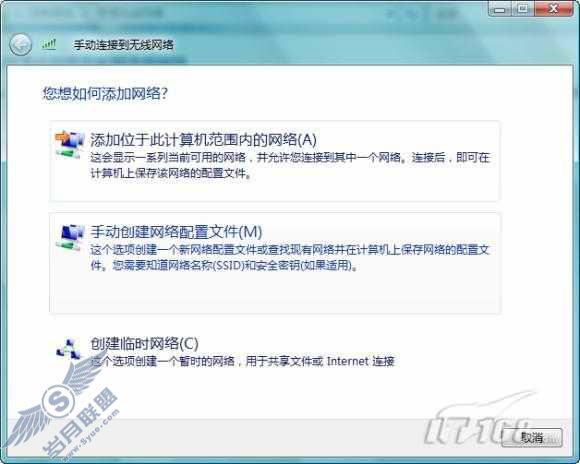Click the icon beside 添加位于此计算机范围内的网络

pyautogui.click(x=69, y=144)
